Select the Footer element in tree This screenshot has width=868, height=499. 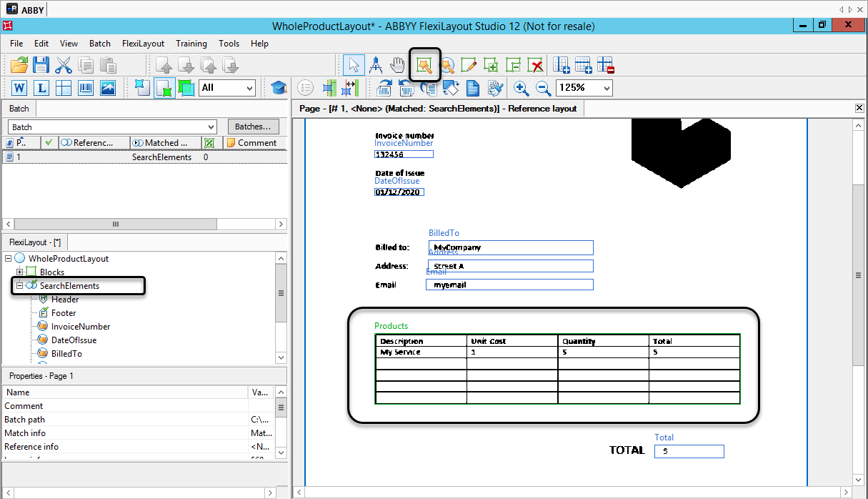64,313
